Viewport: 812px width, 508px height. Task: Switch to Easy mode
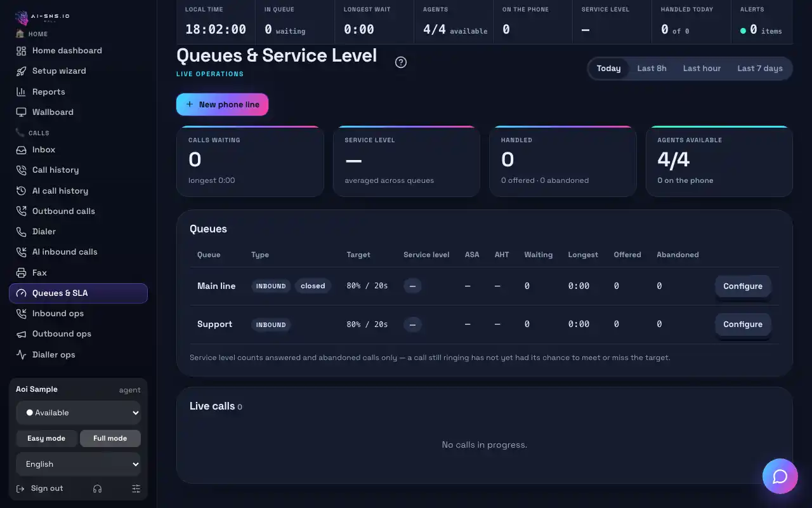[x=46, y=438]
